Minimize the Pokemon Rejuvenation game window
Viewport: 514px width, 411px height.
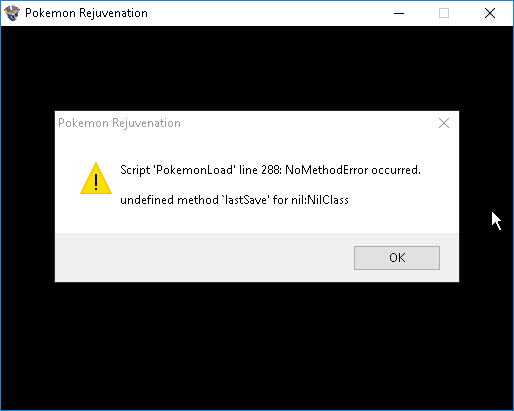399,13
